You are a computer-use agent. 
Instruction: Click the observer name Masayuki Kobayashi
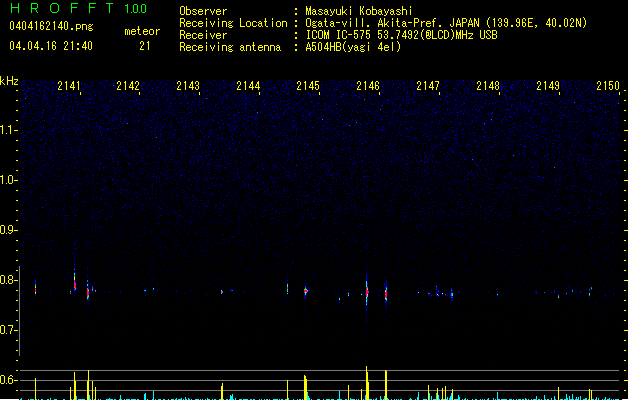[359, 11]
